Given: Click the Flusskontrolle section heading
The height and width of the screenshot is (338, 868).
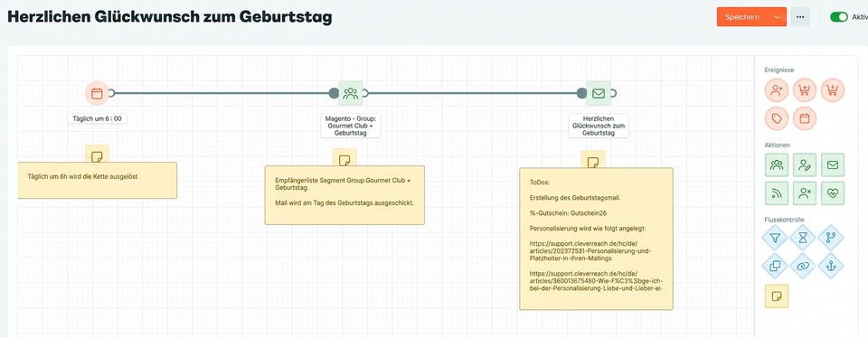Looking at the screenshot, I should pos(784,220).
